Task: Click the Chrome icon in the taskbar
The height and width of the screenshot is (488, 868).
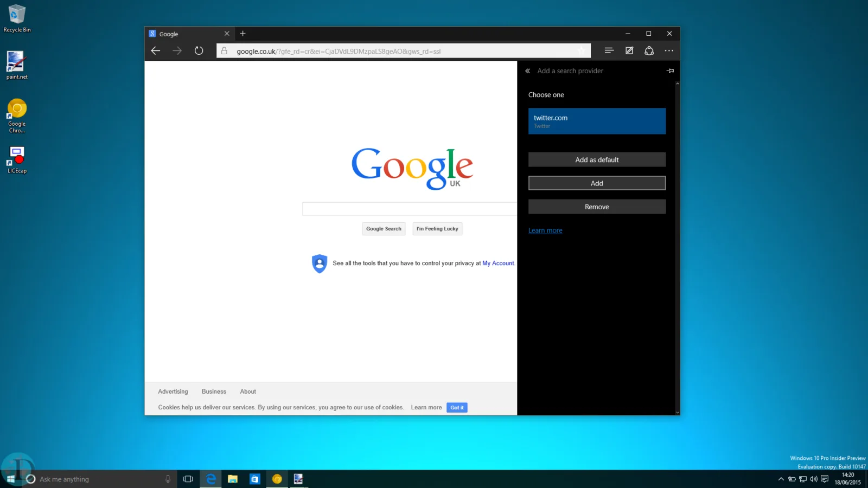Action: (277, 479)
